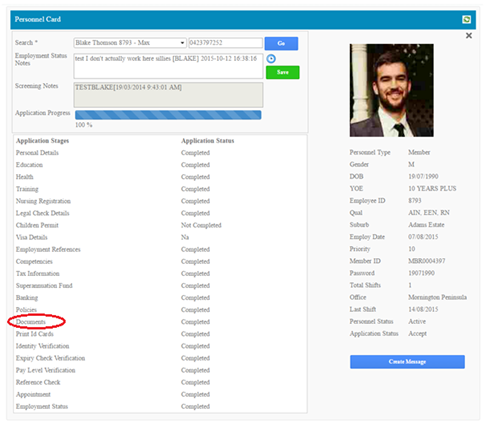Open the Nursing Registration stage
Image resolution: width=485 pixels, height=423 pixels.
43,201
